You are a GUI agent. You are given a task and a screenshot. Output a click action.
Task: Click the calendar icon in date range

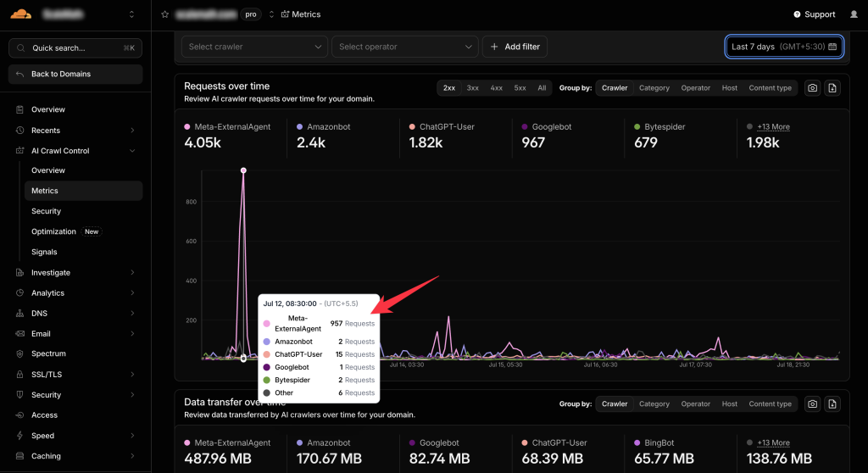tap(832, 47)
